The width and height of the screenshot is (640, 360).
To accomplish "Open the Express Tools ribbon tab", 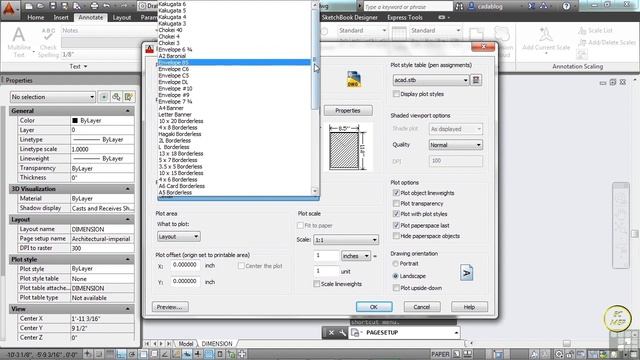I will click(x=404, y=18).
